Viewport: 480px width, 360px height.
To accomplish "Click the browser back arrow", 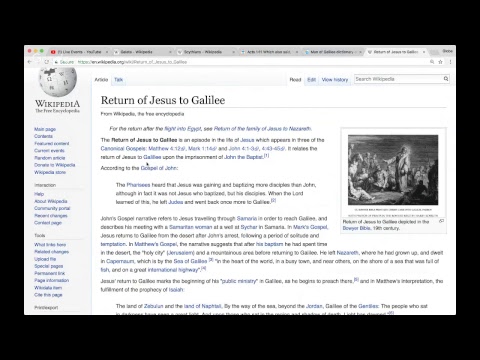I will (30, 62).
